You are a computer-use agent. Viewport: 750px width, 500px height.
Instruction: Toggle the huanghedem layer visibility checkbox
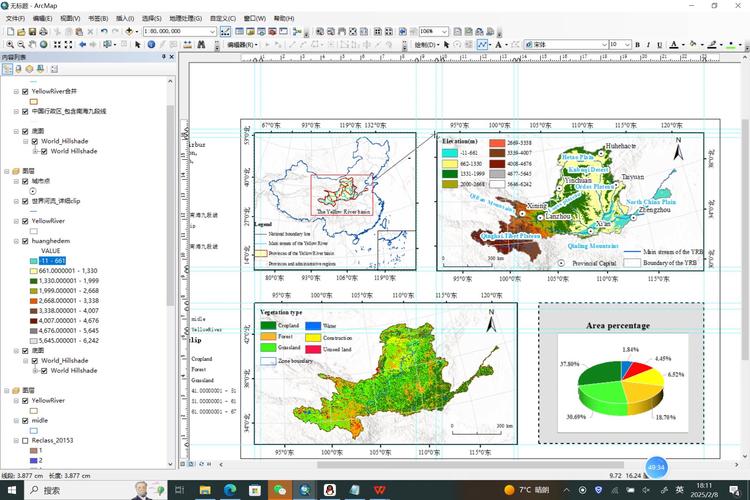click(x=25, y=241)
